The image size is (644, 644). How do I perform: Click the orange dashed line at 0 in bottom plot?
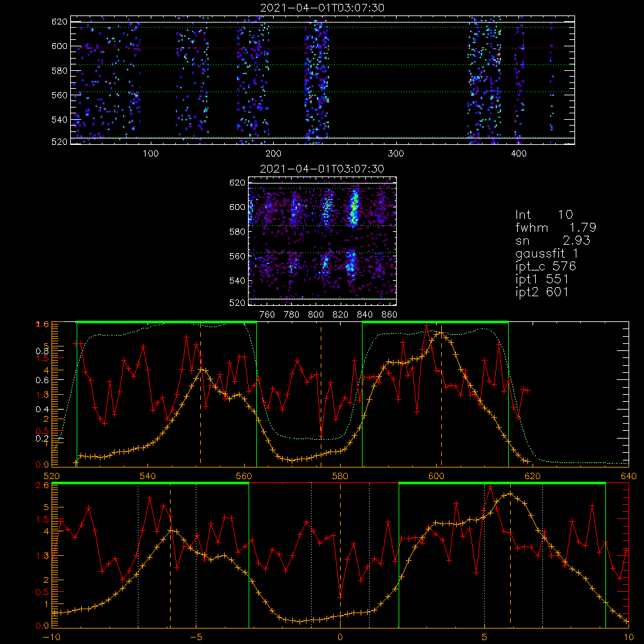coord(340,555)
